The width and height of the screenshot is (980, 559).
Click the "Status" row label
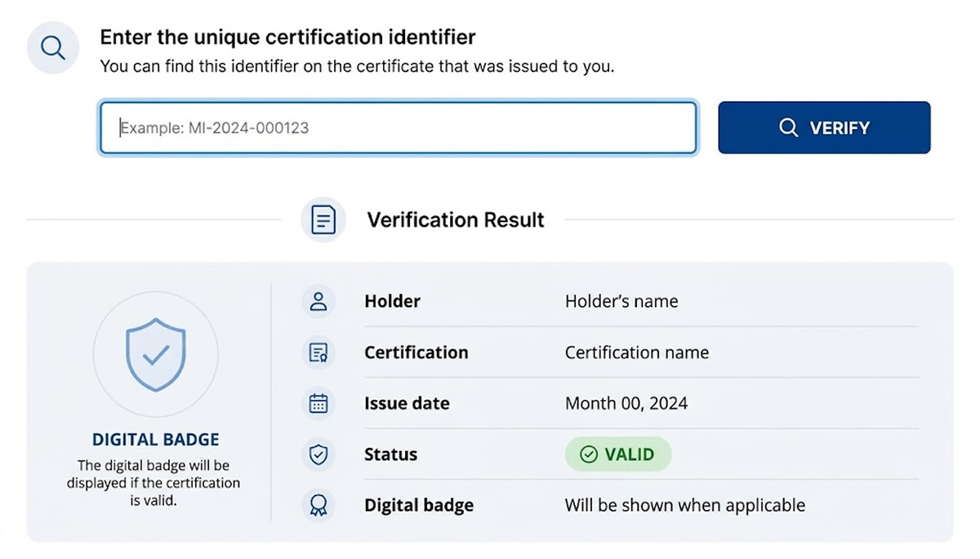click(390, 455)
